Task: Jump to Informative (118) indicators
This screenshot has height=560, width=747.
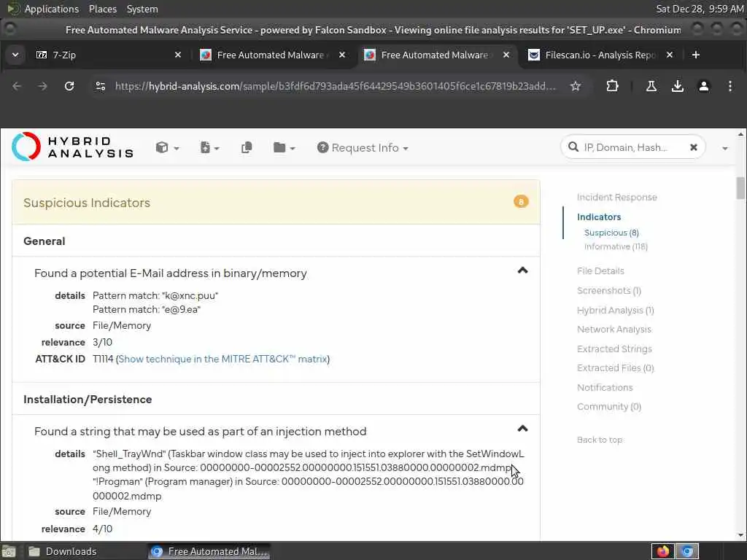Action: coord(616,246)
